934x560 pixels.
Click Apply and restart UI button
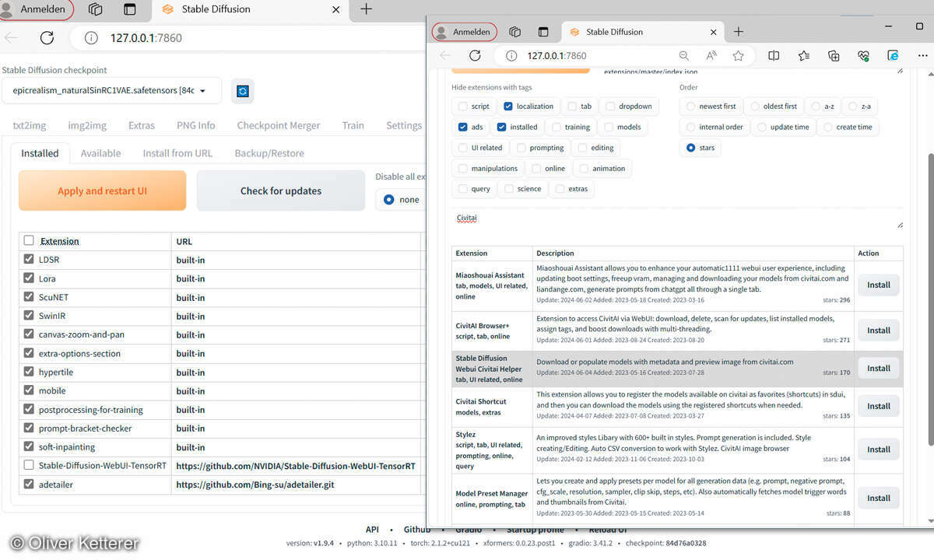[x=102, y=191]
